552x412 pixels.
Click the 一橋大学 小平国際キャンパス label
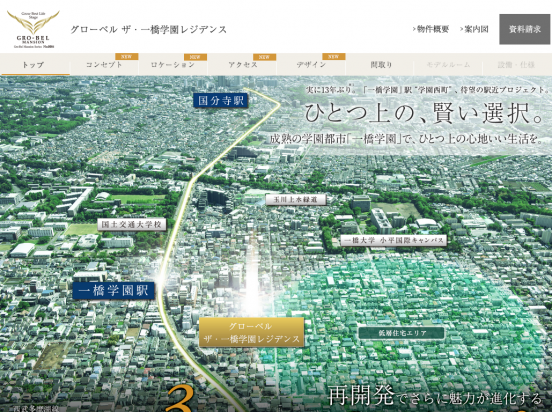[x=394, y=241]
